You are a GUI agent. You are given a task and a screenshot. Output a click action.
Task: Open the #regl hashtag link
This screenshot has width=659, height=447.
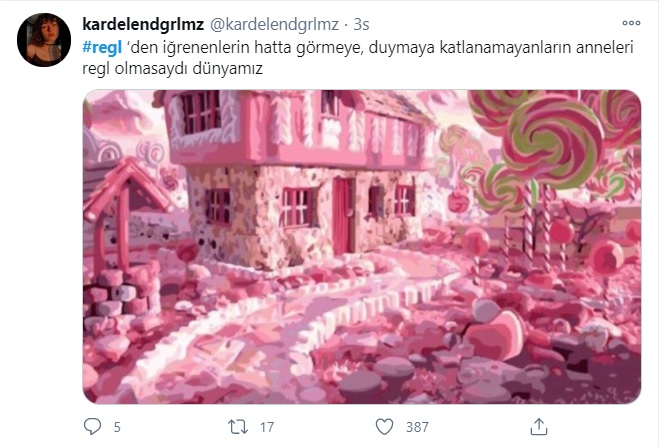point(102,47)
